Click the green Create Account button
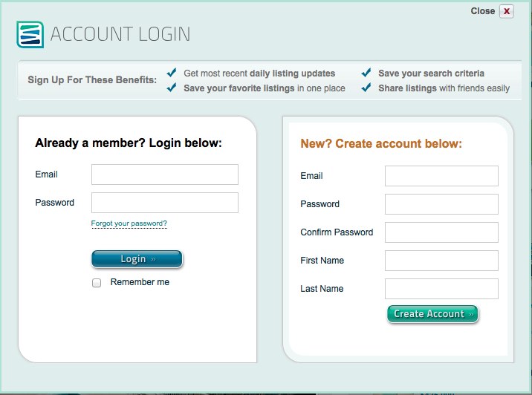Viewport: 532px width, 395px height. click(432, 314)
